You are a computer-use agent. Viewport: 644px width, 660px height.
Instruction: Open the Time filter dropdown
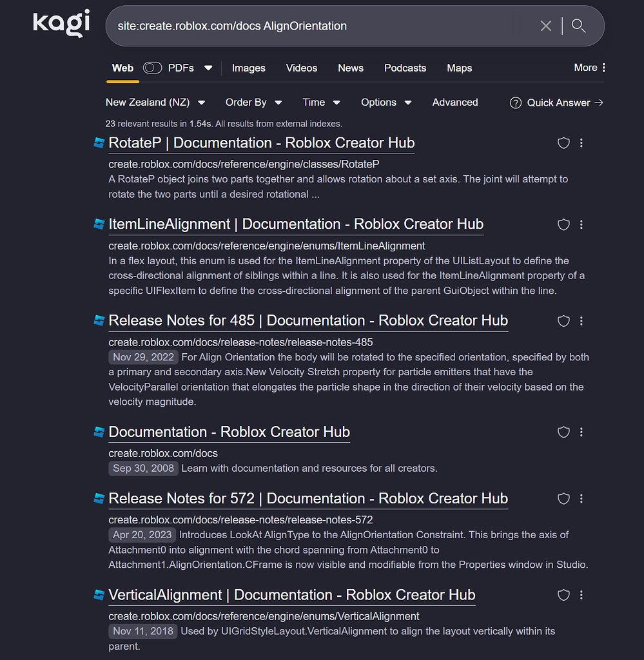click(320, 102)
